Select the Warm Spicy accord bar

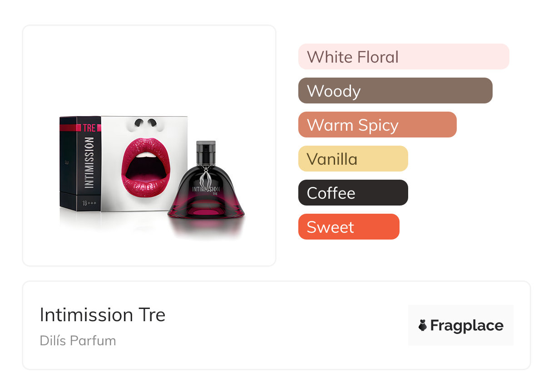coord(377,125)
